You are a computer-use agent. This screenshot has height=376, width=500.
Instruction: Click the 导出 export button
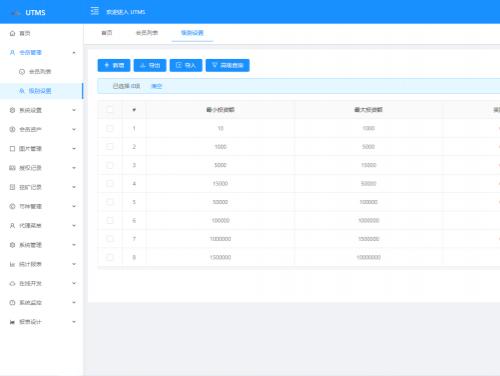(150, 65)
